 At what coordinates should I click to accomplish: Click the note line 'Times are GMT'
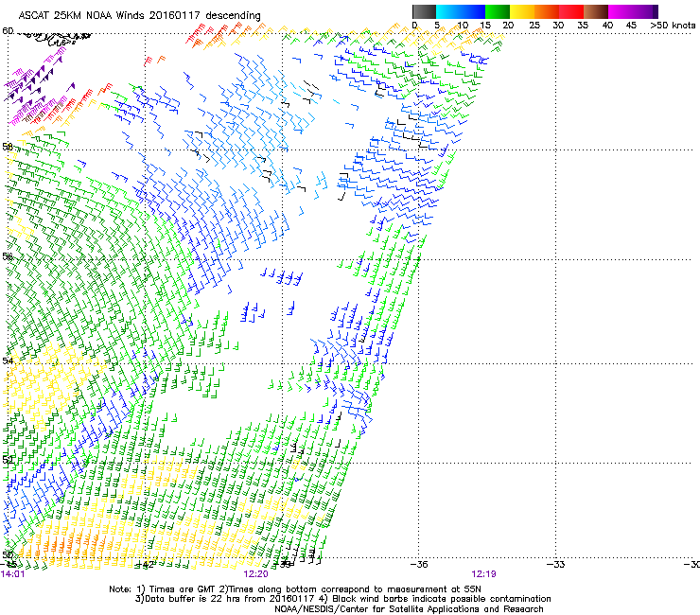click(182, 589)
